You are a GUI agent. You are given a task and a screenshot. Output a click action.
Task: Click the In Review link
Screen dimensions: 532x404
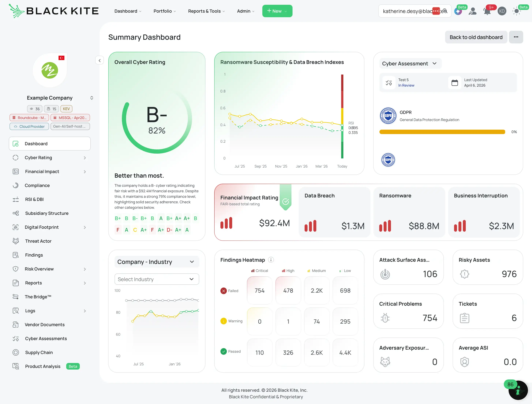pyautogui.click(x=406, y=85)
